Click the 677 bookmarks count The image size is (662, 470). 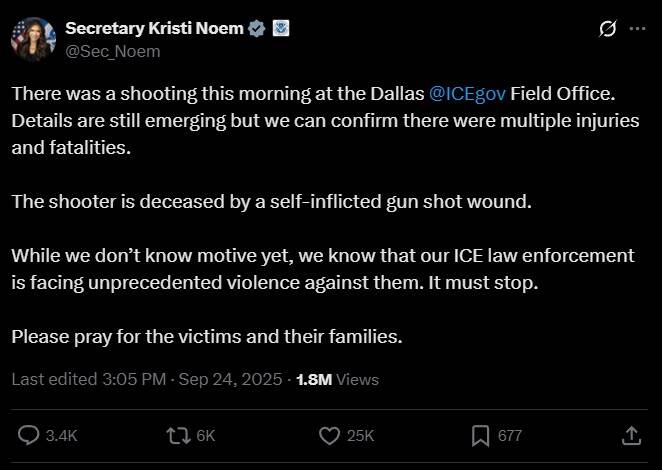(x=510, y=436)
